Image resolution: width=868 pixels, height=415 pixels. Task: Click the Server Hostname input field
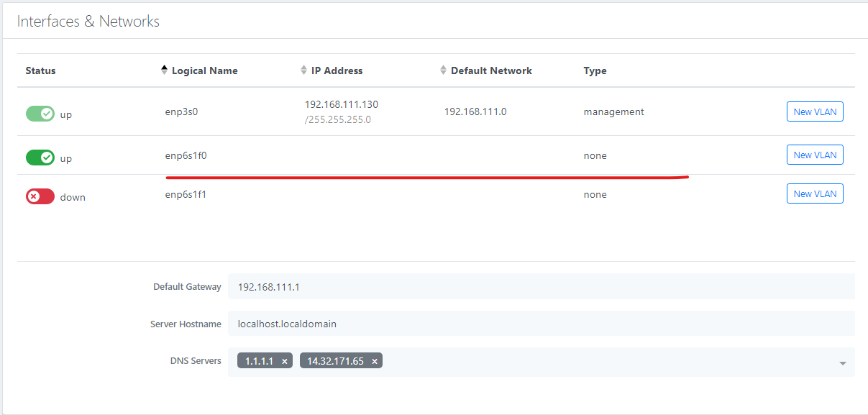(541, 324)
